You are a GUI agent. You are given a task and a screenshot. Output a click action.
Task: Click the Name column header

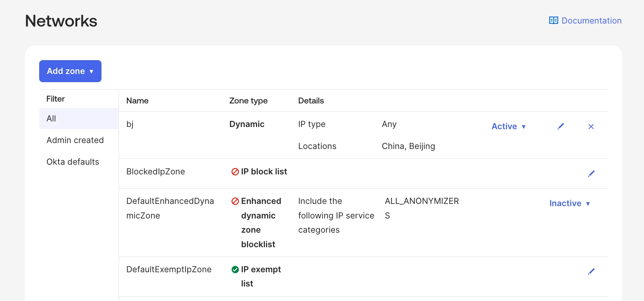pos(137,101)
